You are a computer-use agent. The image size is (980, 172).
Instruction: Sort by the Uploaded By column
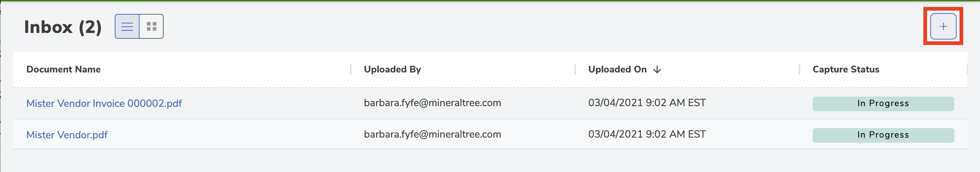pos(392,70)
